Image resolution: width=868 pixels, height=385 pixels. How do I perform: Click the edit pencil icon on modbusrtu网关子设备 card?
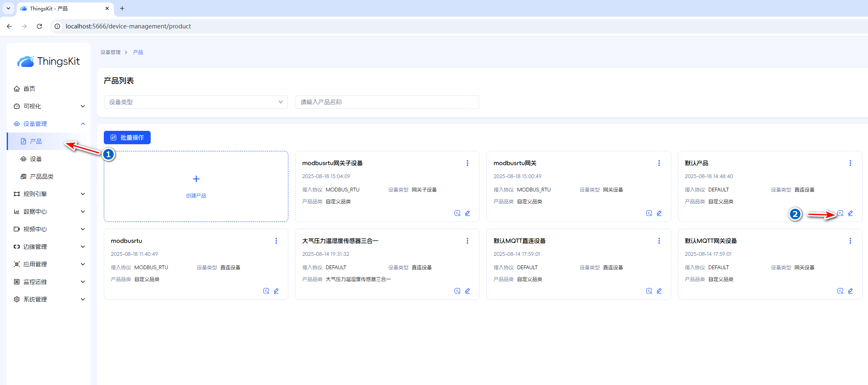pyautogui.click(x=467, y=213)
